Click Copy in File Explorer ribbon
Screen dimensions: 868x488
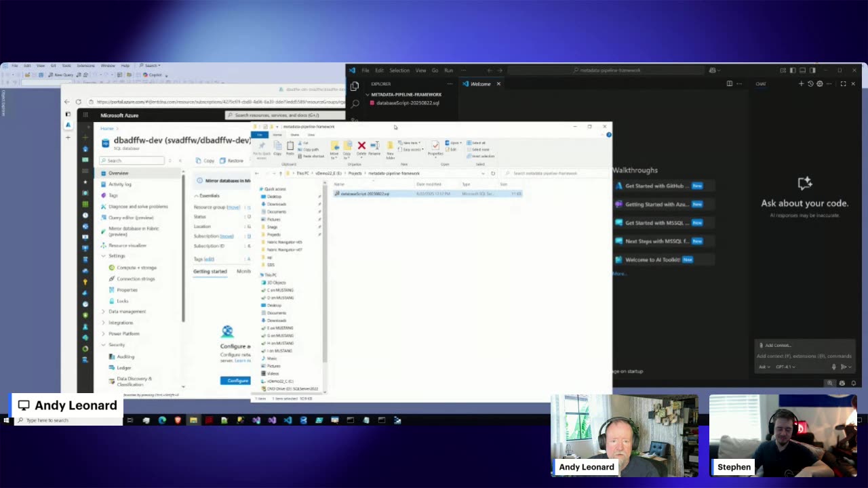(x=277, y=148)
